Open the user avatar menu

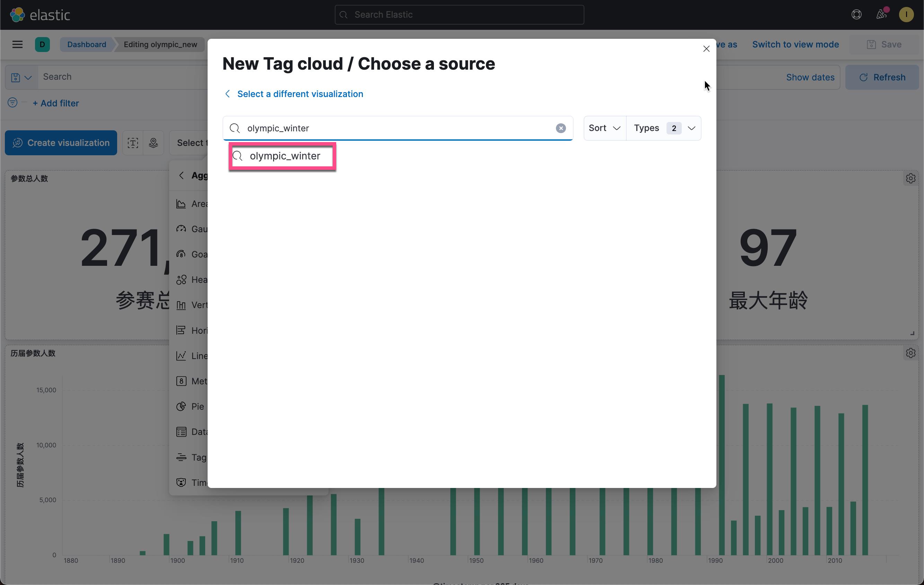pyautogui.click(x=906, y=15)
